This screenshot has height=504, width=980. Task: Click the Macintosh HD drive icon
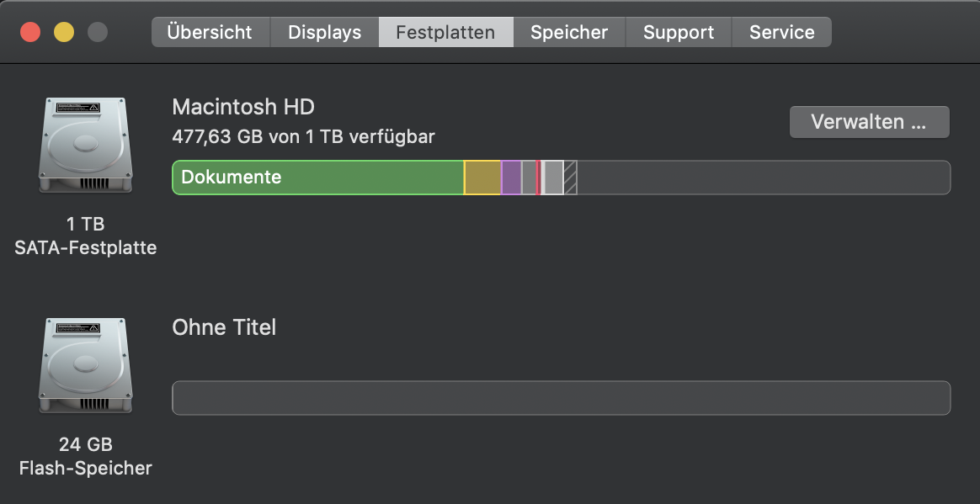(85, 145)
